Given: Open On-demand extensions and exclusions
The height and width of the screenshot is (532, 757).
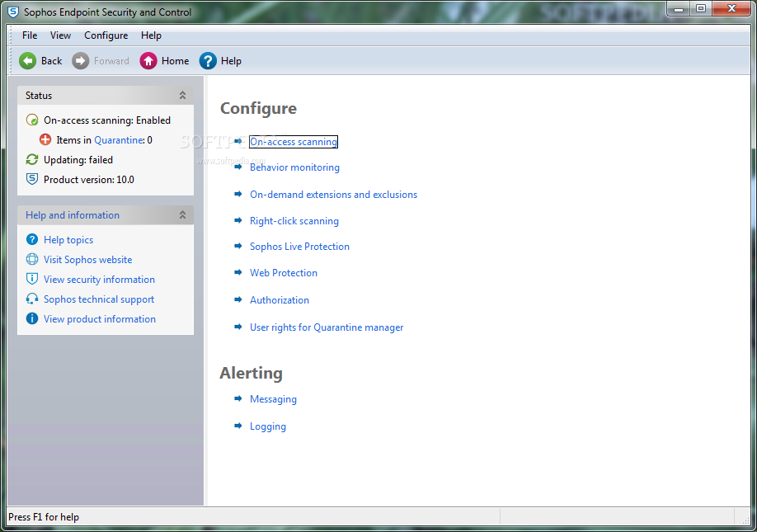Looking at the screenshot, I should [334, 194].
